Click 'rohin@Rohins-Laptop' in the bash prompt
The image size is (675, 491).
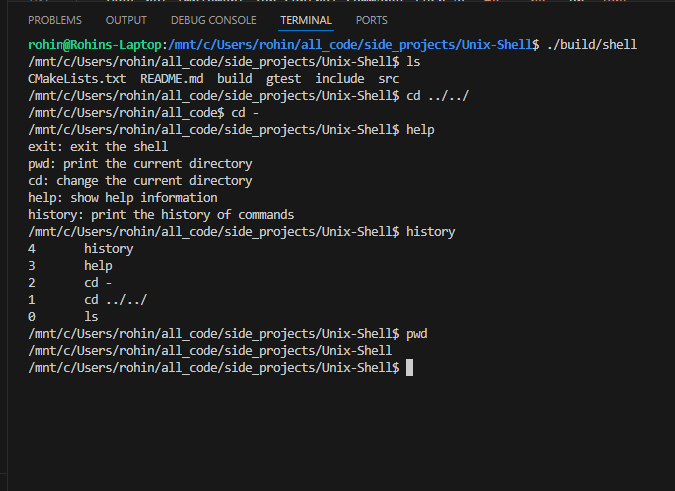[95, 45]
